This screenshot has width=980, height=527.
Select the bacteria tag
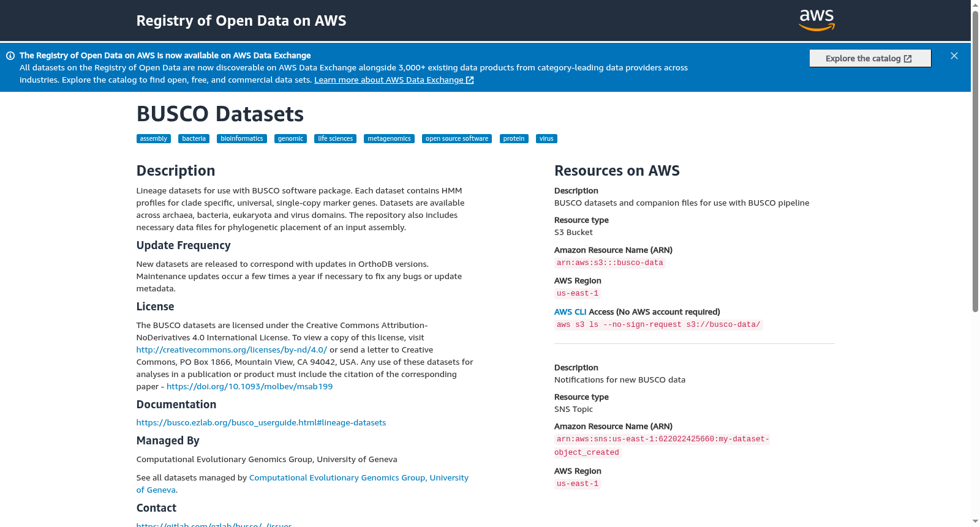tap(194, 139)
